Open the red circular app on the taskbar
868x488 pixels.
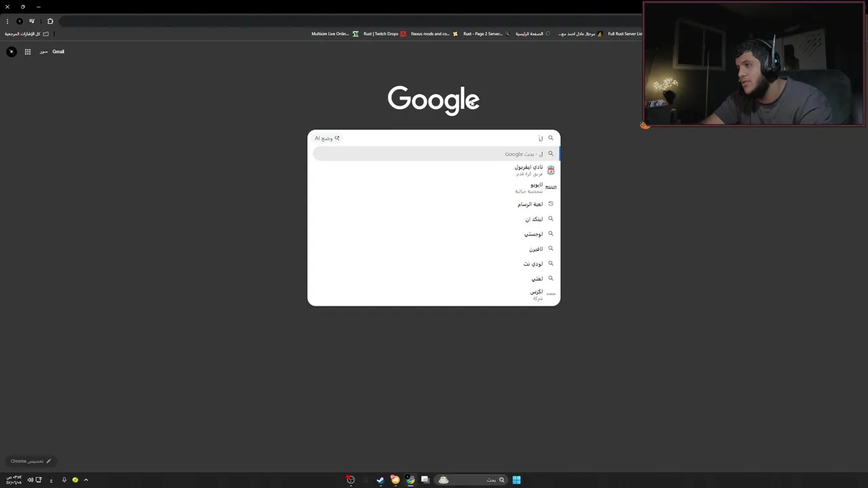tap(351, 480)
